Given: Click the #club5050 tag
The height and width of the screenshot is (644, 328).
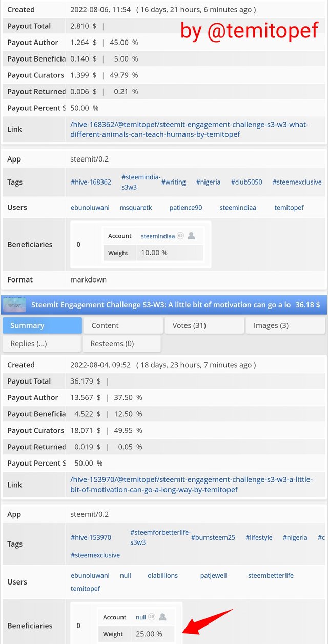Looking at the screenshot, I should [x=247, y=182].
